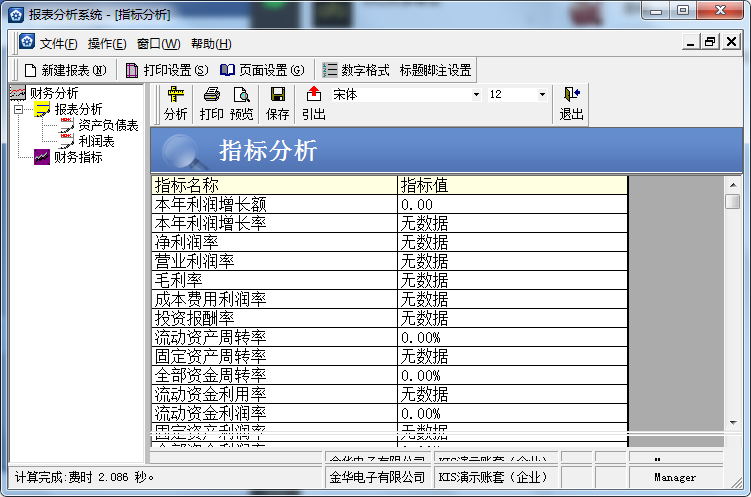Click the 引出 (Export) icon
751x497 pixels.
(314, 95)
